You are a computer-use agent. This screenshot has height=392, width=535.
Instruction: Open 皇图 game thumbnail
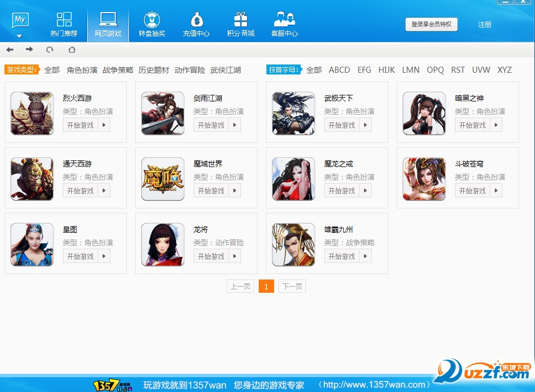[x=32, y=245]
